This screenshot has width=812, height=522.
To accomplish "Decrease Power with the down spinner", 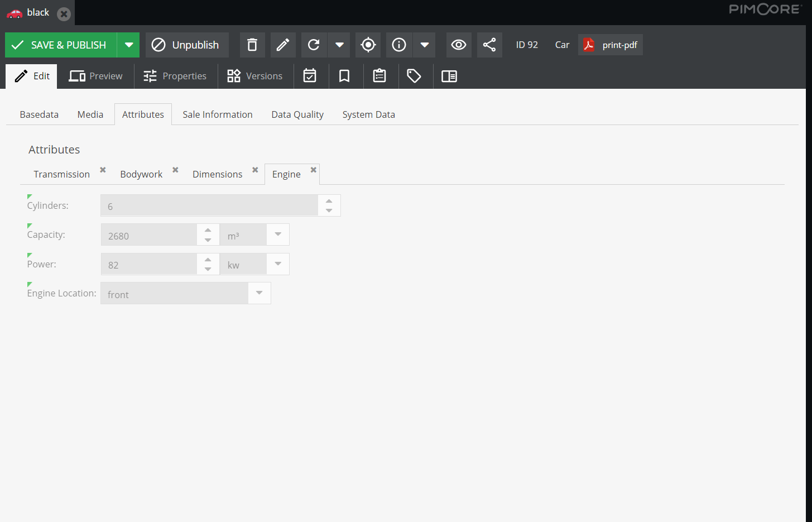I will [x=208, y=269].
